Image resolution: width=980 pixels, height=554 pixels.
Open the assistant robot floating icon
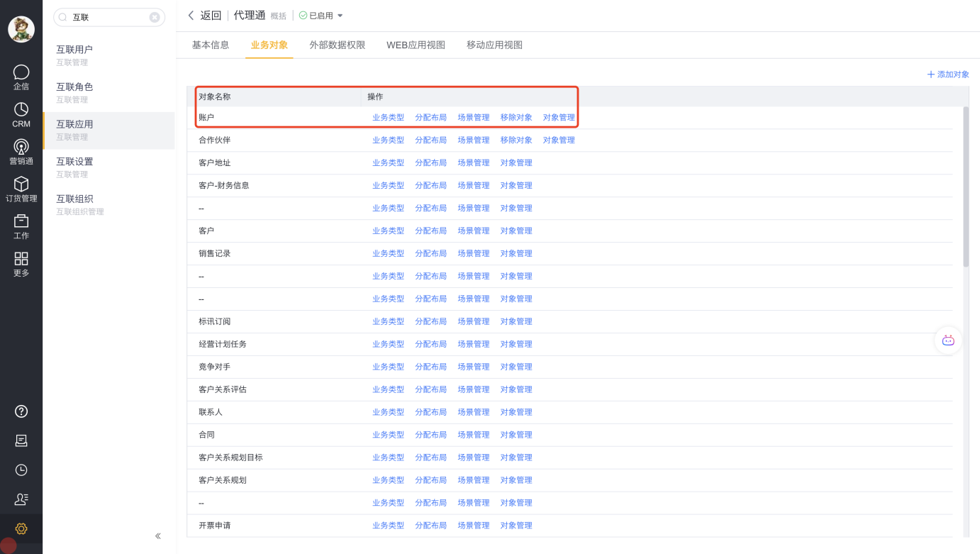948,340
